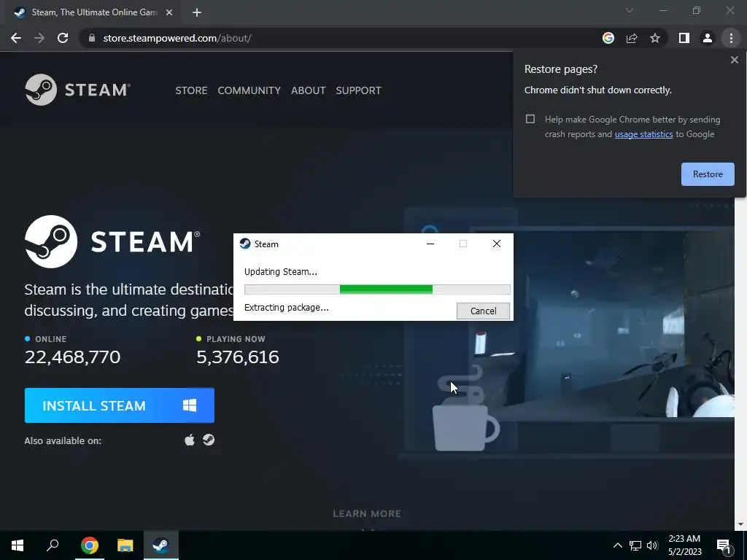Click the Chrome back arrow
Screen dimensions: 747x560
point(16,38)
